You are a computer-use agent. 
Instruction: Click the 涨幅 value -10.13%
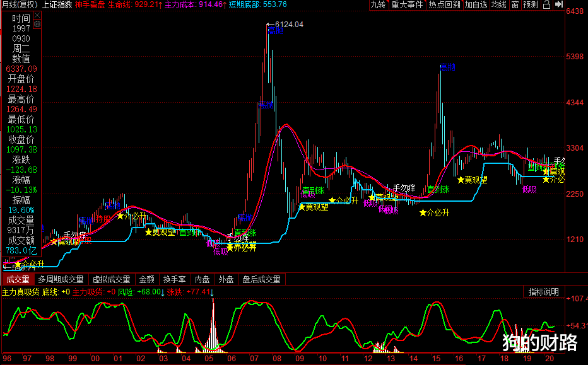21,190
